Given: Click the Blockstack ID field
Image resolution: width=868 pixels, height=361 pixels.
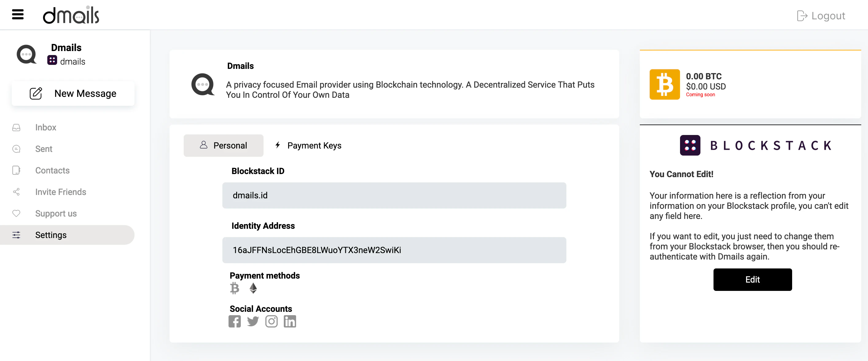Looking at the screenshot, I should (394, 195).
